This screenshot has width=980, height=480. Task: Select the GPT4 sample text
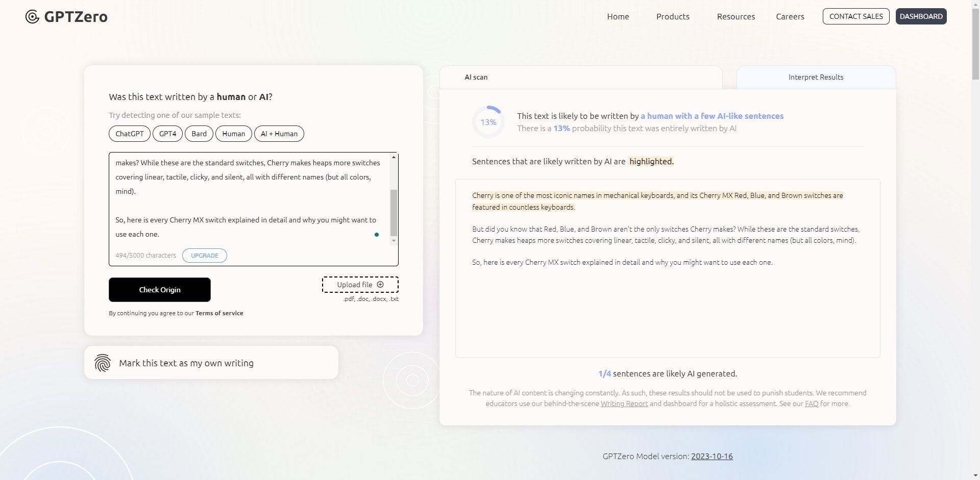click(167, 134)
